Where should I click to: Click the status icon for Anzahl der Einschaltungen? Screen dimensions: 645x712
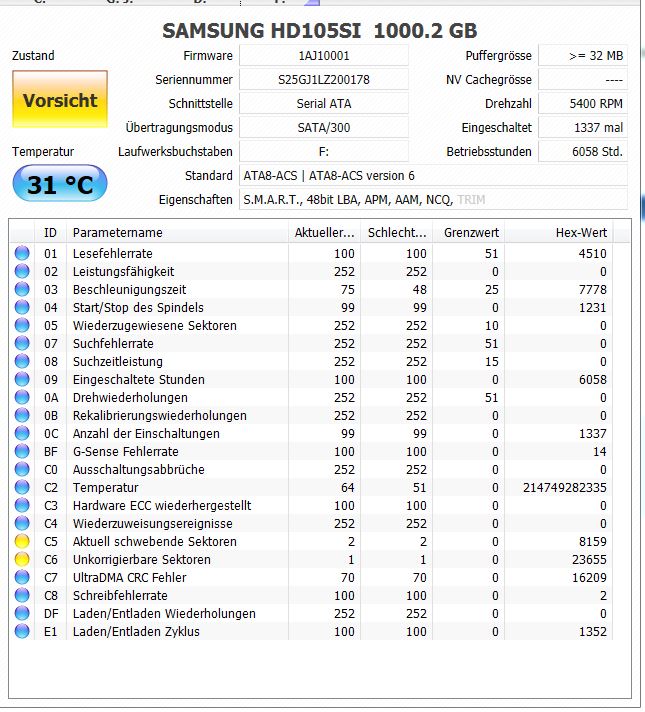[22, 433]
